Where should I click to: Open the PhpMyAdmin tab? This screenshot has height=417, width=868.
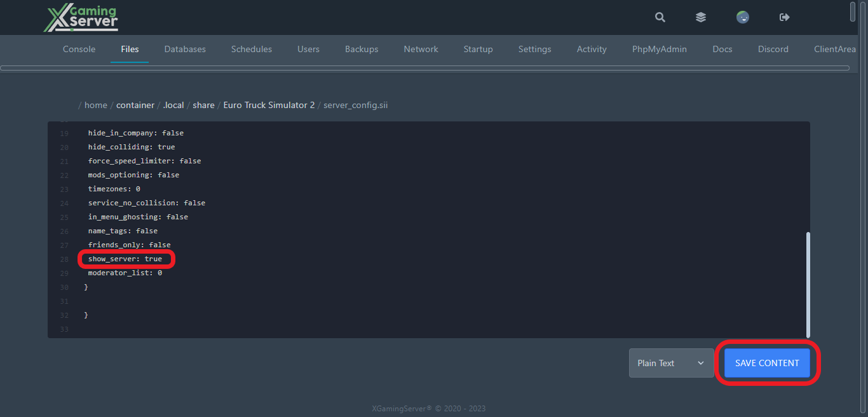pos(659,49)
